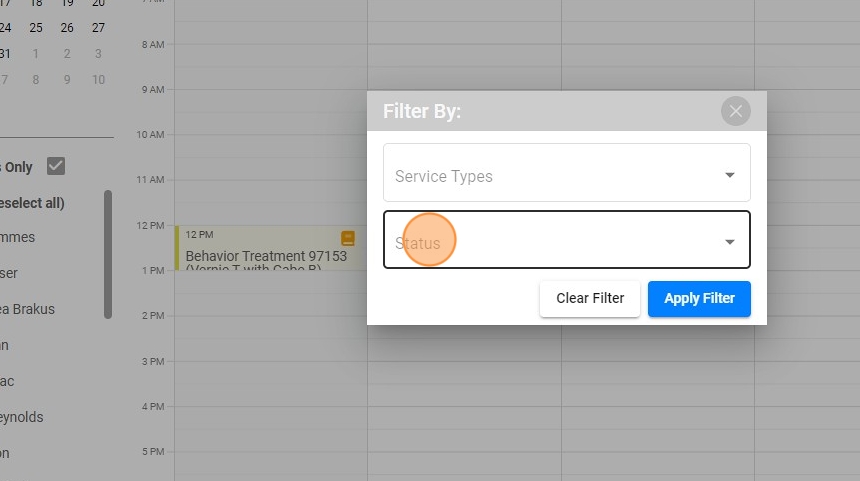This screenshot has width=860, height=481.
Task: Pick date 25 in the mini calendar
Action: click(36, 28)
